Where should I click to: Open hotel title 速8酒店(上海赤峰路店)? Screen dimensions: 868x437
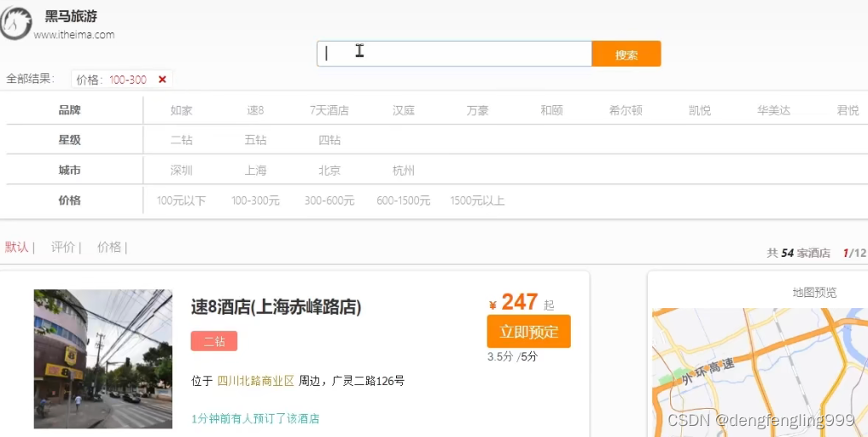[x=277, y=307]
